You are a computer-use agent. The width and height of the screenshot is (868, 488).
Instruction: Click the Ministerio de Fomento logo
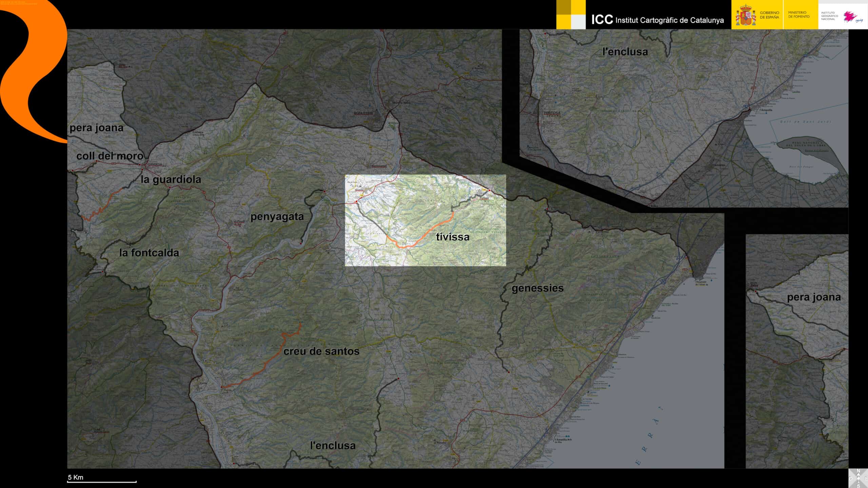(798, 15)
